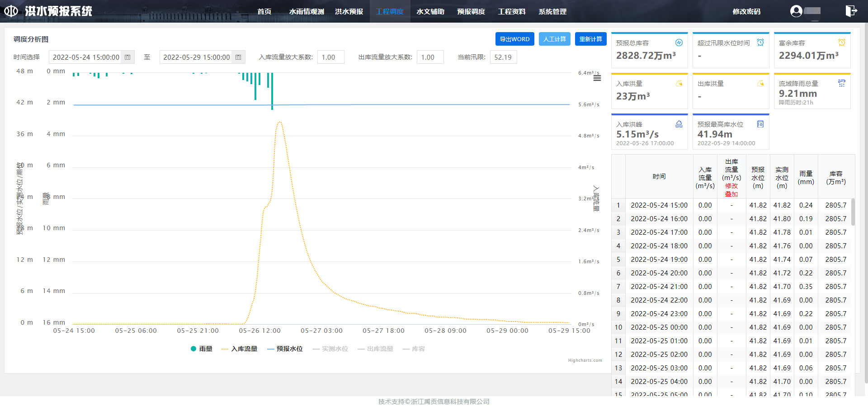Select the row for 2022-05-25 00:00

[x=731, y=327]
